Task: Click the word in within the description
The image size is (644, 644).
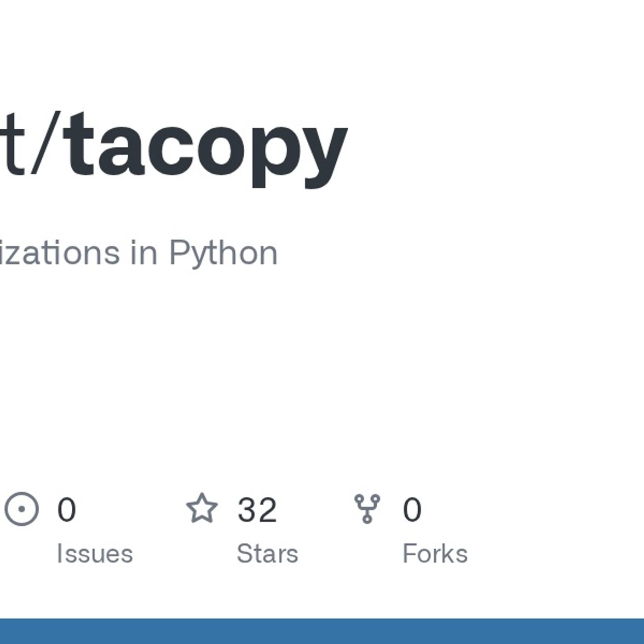Action: point(144,253)
